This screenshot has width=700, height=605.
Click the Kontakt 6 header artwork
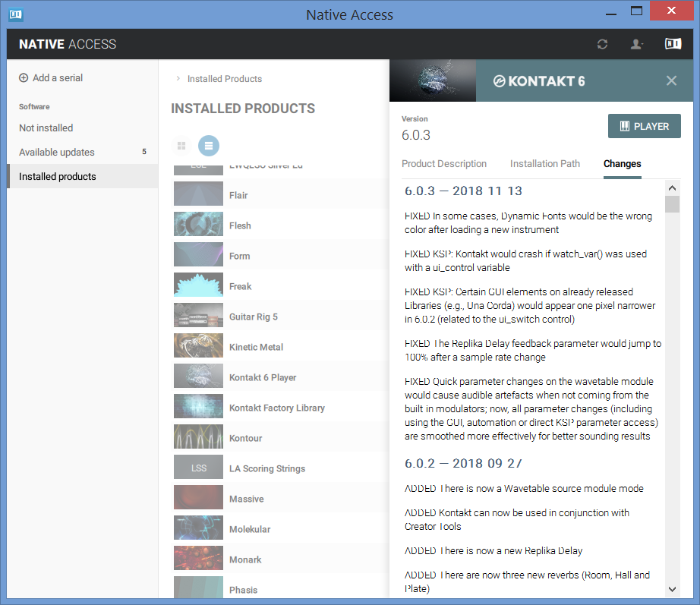tap(433, 80)
